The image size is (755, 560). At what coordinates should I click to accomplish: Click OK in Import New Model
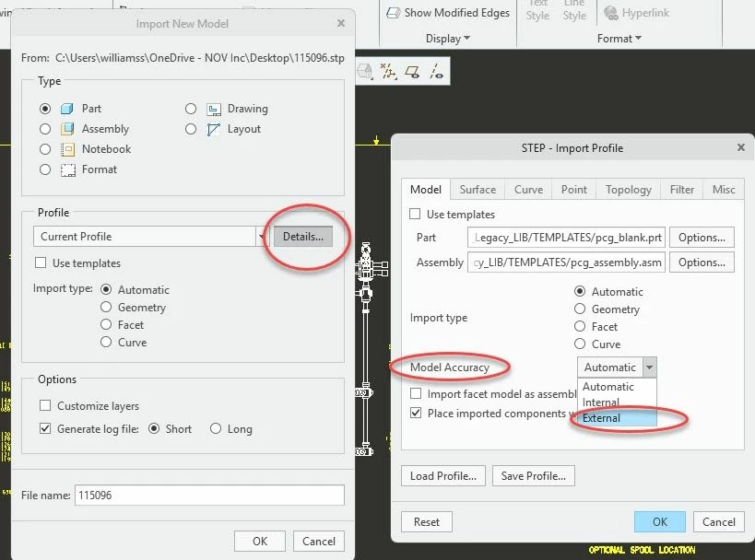coord(260,542)
